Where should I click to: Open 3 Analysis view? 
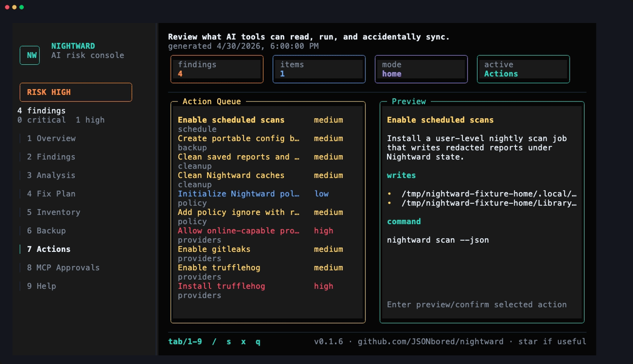point(51,175)
